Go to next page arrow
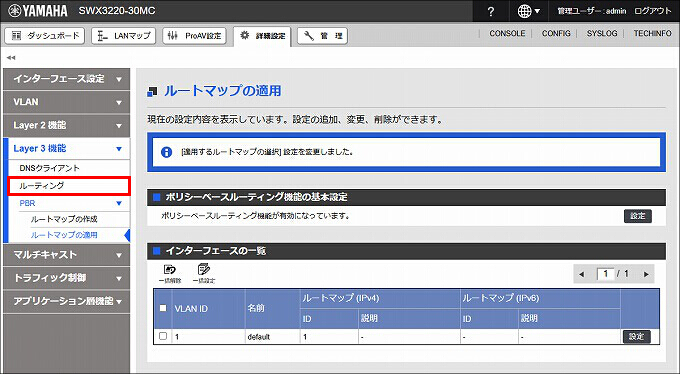 click(x=646, y=274)
